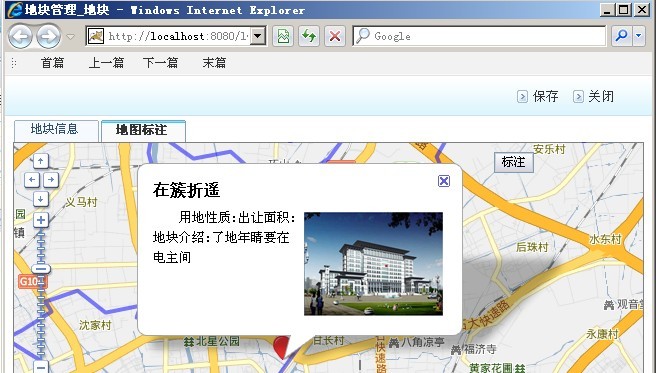Click the building photo in popup
This screenshot has width=656, height=373.
coord(373,263)
